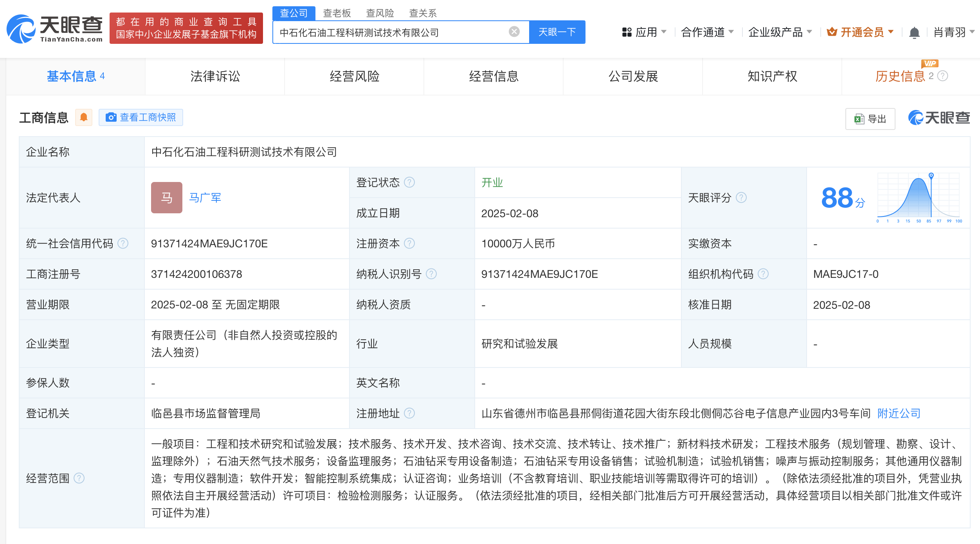Click help icon beside 统一社会信用代码
Viewport: 980px width, 544px height.
tap(123, 243)
